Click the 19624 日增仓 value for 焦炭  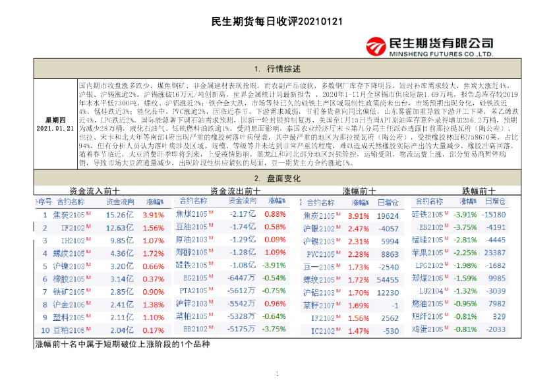coord(389,216)
